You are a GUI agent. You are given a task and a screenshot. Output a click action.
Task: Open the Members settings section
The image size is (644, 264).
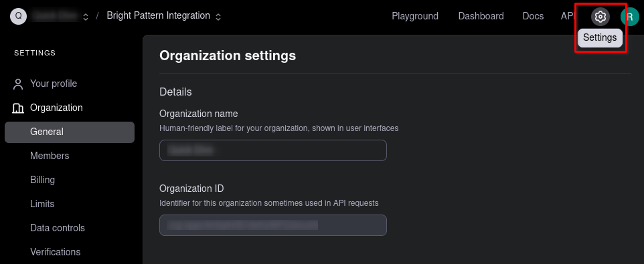50,156
